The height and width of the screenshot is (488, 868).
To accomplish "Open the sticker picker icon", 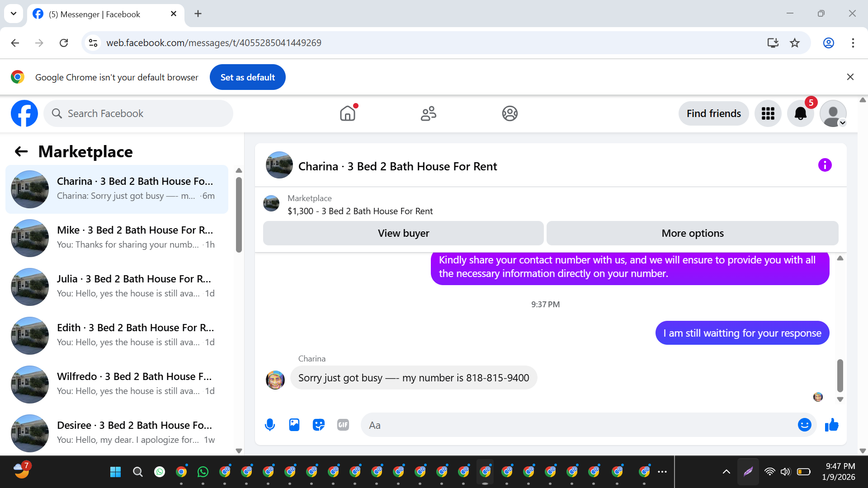I will 319,425.
